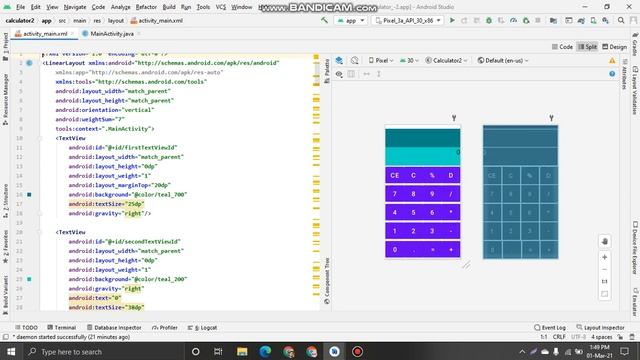The width and height of the screenshot is (640, 360).
Task: Toggle the View Options eye icon
Action: (339, 74)
